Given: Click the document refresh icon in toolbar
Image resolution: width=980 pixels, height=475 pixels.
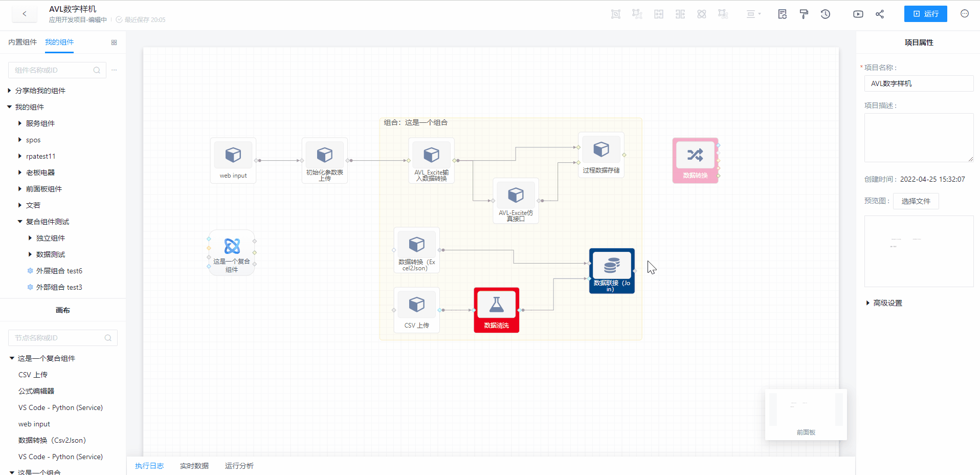Looking at the screenshot, I should click(x=782, y=14).
